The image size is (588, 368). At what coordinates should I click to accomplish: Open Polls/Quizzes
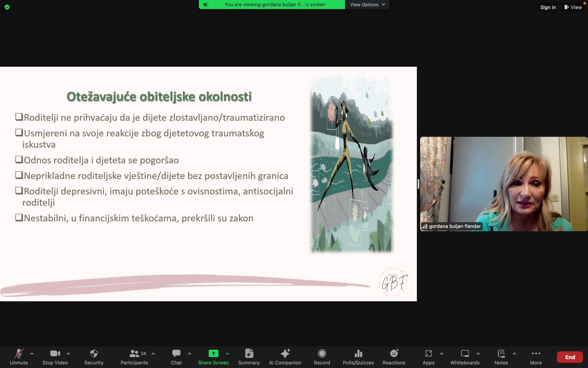point(358,357)
